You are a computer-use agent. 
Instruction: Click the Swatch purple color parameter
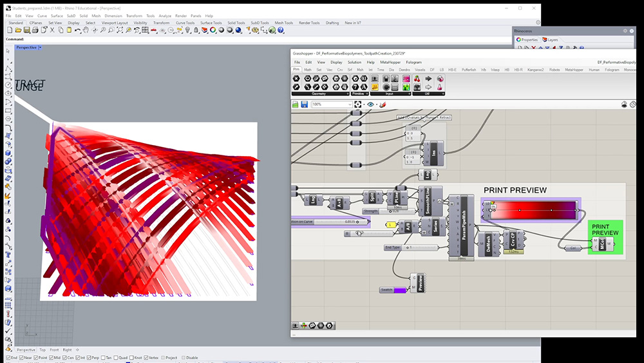393,290
